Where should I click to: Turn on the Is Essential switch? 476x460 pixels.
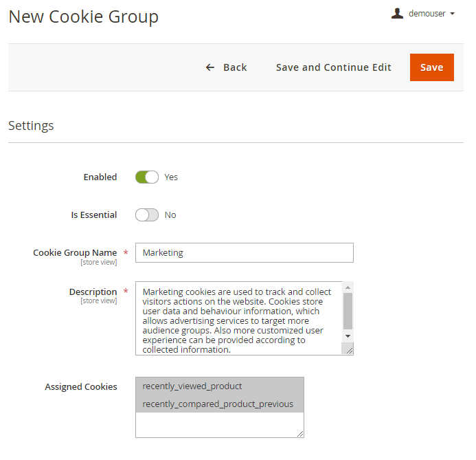pos(147,215)
